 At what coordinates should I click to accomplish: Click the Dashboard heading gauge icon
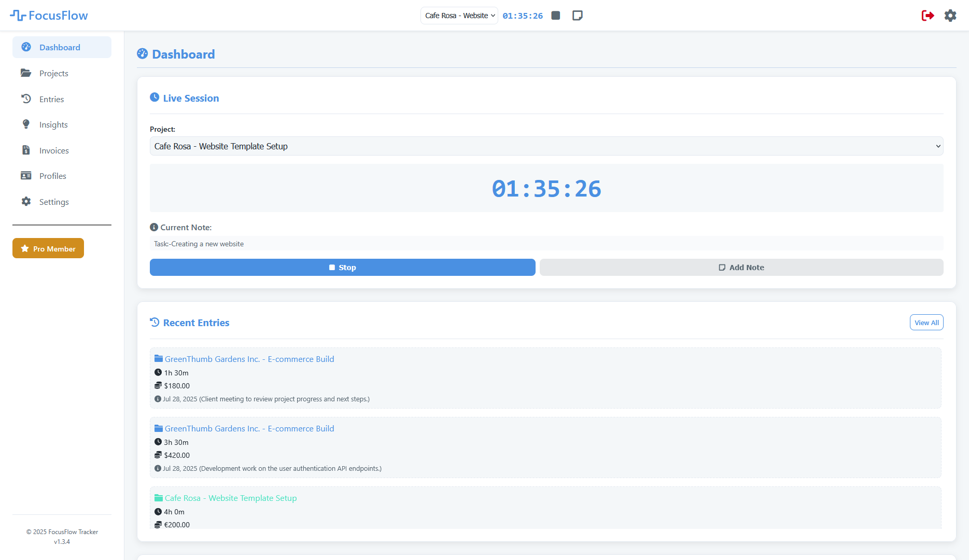143,54
